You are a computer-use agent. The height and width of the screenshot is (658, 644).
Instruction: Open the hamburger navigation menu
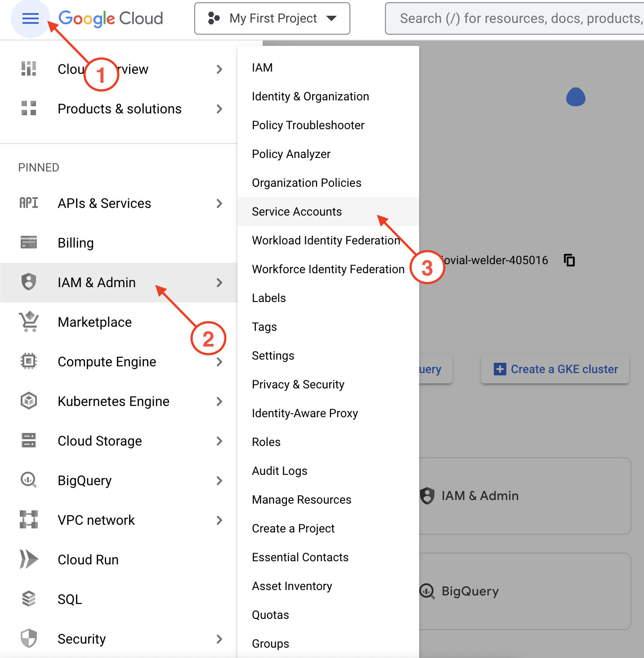[x=31, y=18]
